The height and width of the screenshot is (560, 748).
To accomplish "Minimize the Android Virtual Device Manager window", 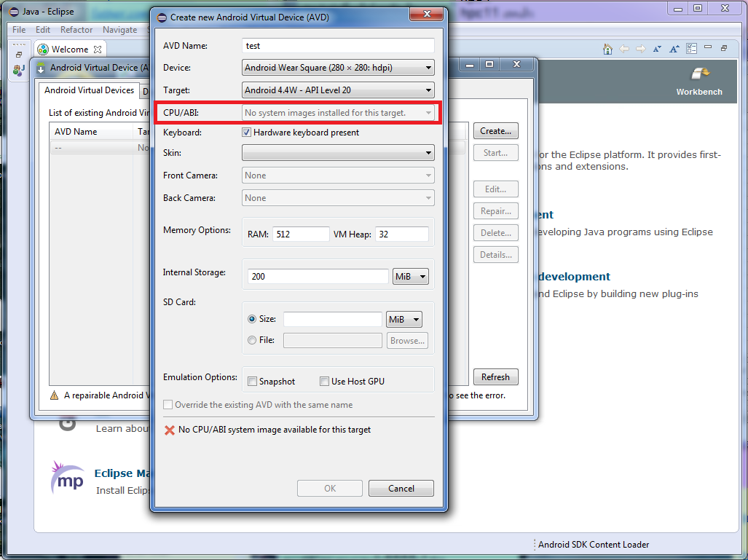I will [x=470, y=64].
